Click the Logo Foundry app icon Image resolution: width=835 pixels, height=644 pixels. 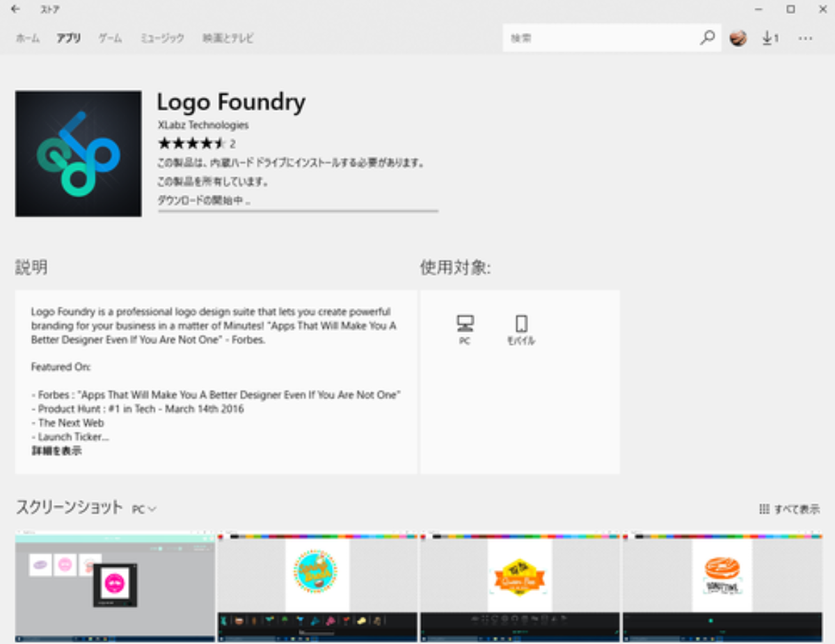click(78, 153)
